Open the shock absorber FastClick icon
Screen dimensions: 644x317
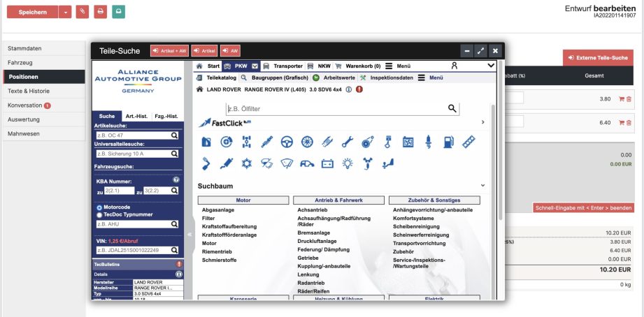[x=266, y=142]
